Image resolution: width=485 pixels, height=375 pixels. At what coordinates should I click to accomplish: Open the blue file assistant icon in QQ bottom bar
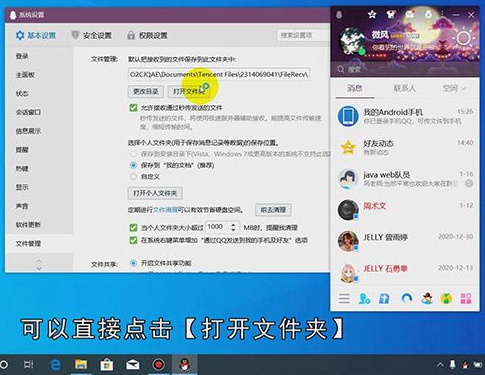[x=384, y=298]
